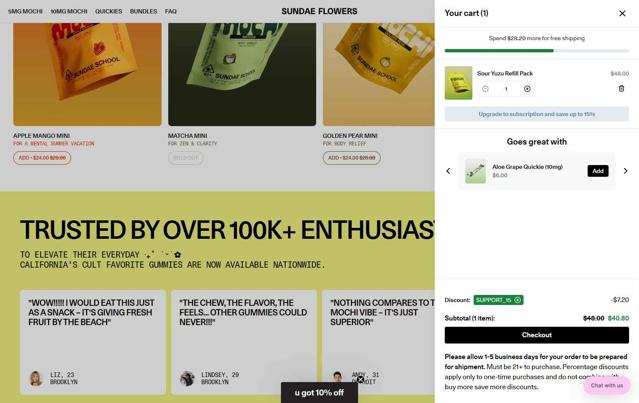Upgrade to subscription and save banner

pyautogui.click(x=536, y=114)
